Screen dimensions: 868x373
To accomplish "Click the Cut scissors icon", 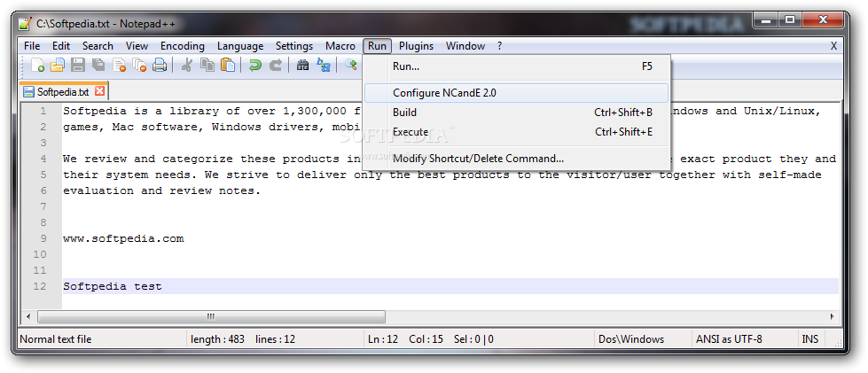I will pos(186,66).
